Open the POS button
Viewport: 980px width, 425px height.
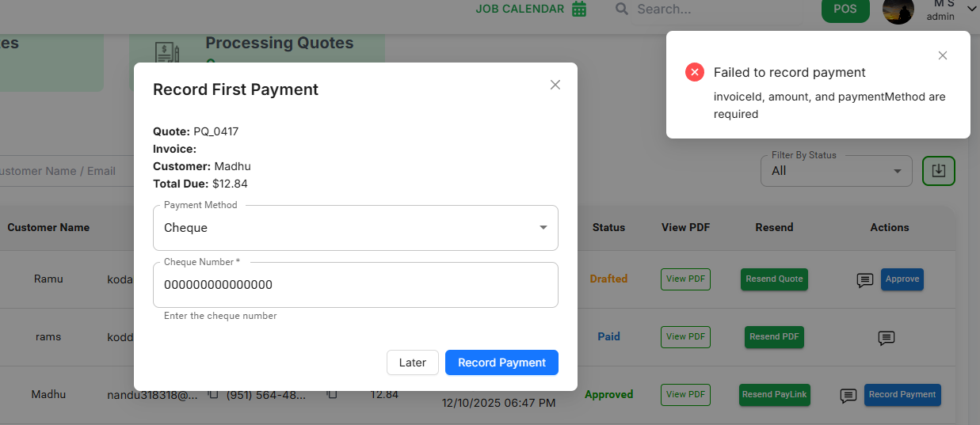[x=845, y=9]
